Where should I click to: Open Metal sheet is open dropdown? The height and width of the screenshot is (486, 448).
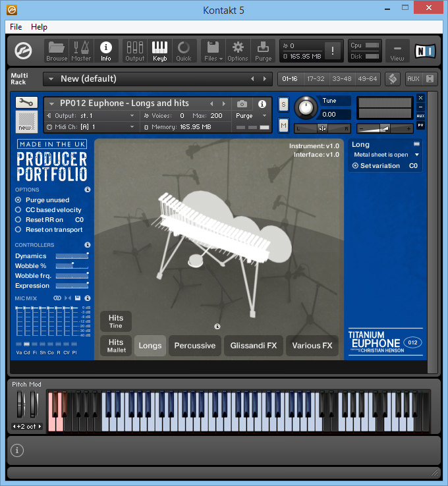(x=417, y=155)
